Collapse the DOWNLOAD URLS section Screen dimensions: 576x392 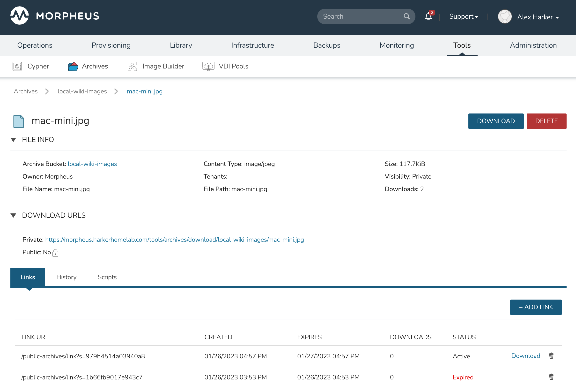pyautogui.click(x=13, y=215)
